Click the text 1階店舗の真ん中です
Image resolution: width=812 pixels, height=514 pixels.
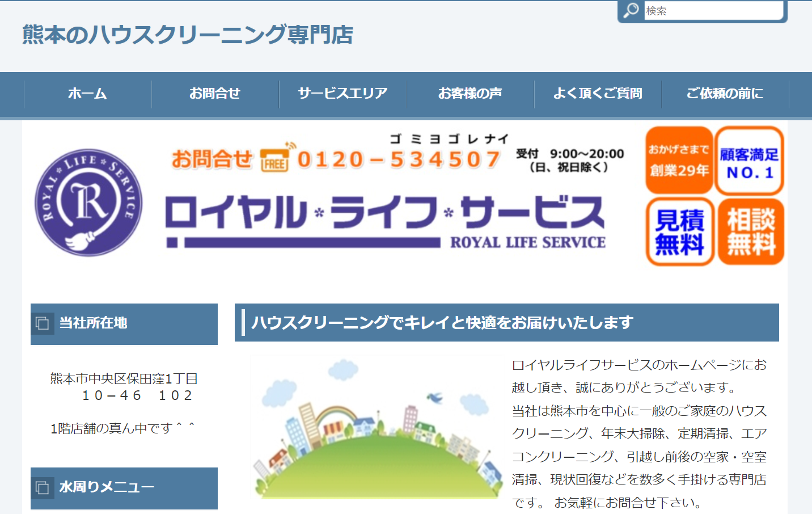coord(122,428)
